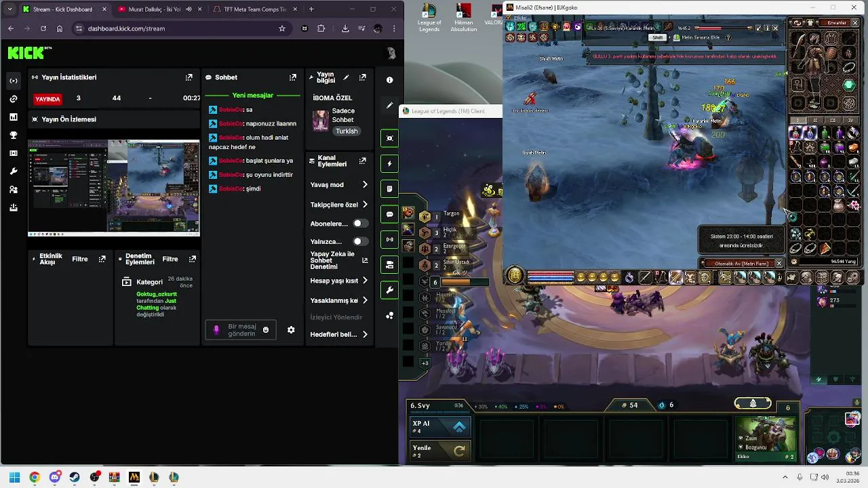The width and height of the screenshot is (868, 488).
Task: Close the Otomatik Av Metin Farm bar
Action: coord(778,263)
